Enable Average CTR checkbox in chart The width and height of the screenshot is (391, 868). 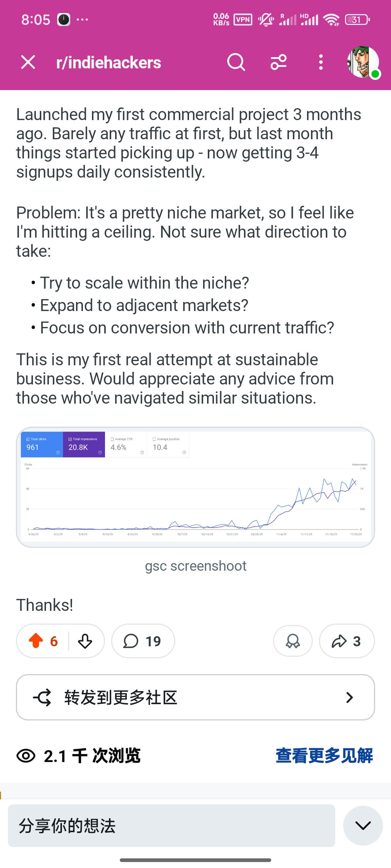coord(112,439)
